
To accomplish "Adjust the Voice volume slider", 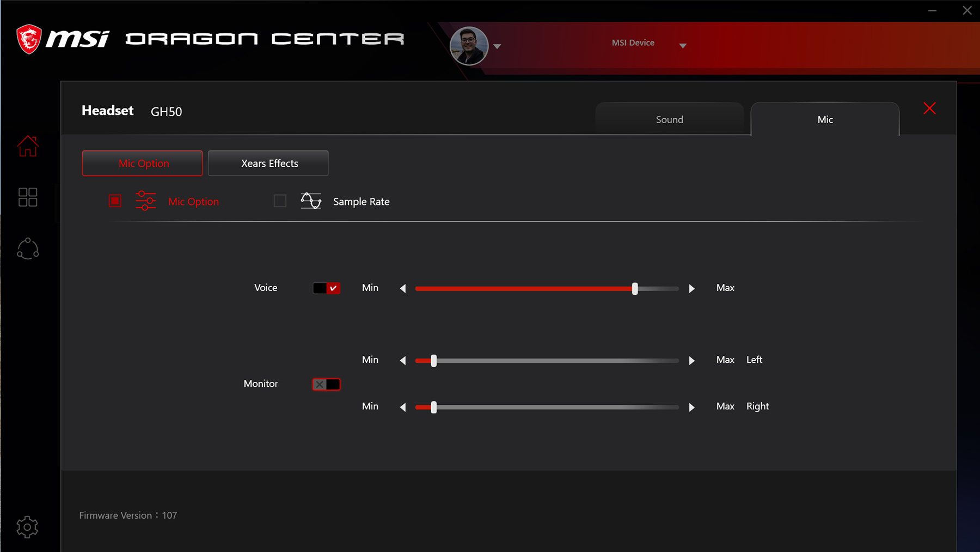I will 547,289.
